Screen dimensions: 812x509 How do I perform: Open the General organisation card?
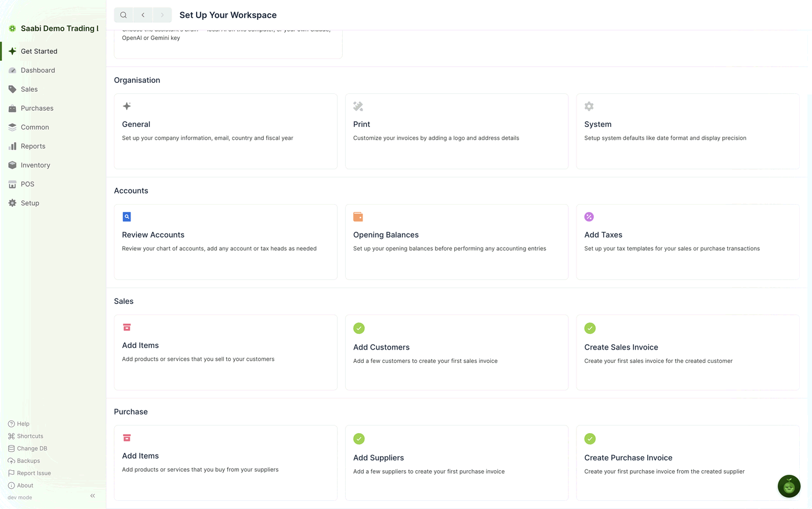(x=226, y=132)
